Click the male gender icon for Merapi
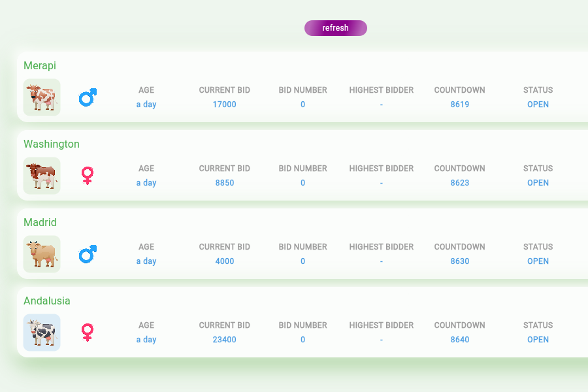Screen dimensions: 588x392 pyautogui.click(x=88, y=97)
